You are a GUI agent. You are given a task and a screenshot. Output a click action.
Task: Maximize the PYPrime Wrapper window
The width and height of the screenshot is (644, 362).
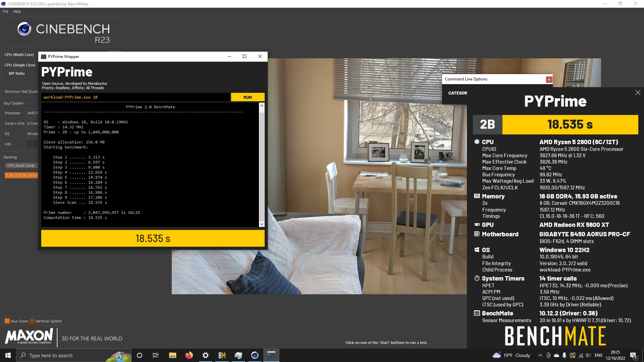245,56
